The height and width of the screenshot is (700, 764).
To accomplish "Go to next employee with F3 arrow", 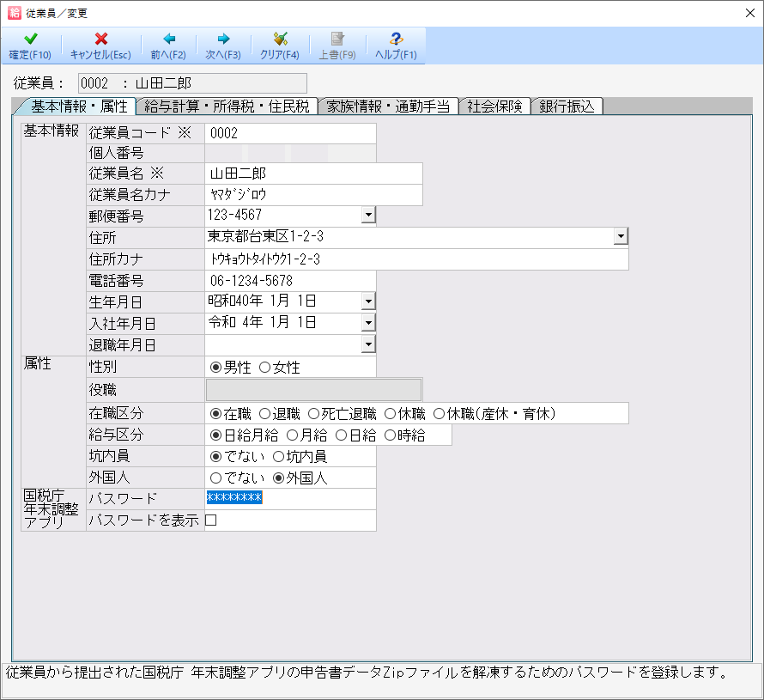I will point(223,40).
